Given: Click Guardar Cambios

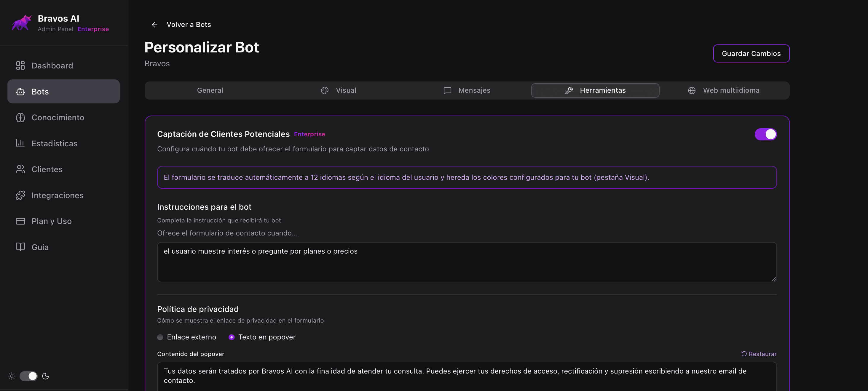Looking at the screenshot, I should [751, 53].
